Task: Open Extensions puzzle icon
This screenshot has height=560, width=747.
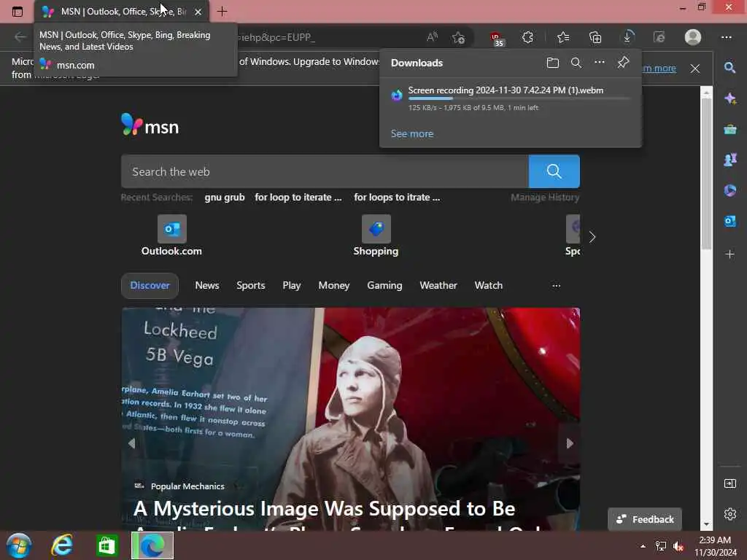Action: pyautogui.click(x=528, y=37)
